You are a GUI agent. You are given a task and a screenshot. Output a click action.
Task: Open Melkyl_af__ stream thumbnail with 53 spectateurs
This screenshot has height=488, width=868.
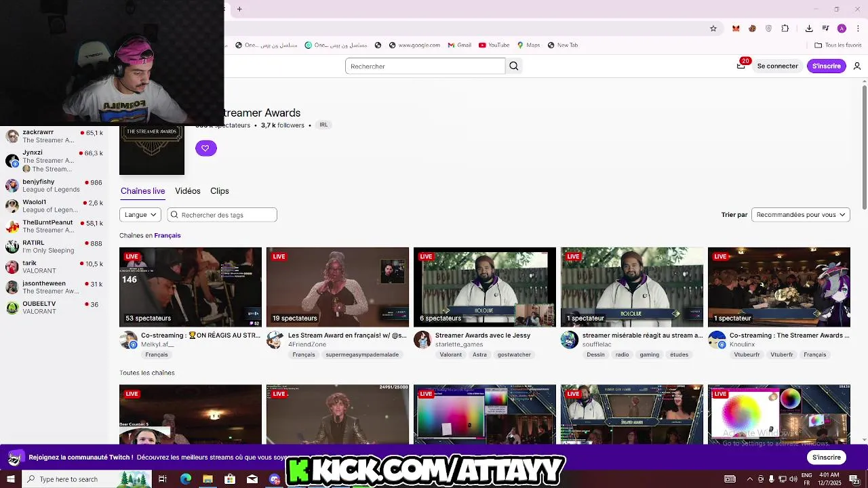pyautogui.click(x=191, y=287)
